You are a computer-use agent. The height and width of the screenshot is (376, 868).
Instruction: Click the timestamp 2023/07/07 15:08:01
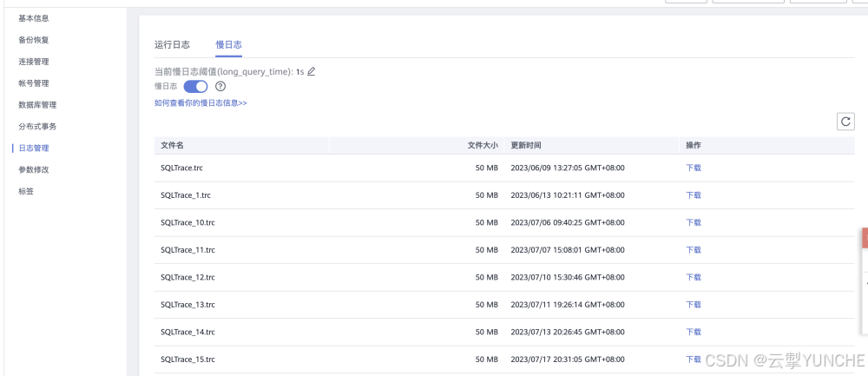(x=568, y=250)
